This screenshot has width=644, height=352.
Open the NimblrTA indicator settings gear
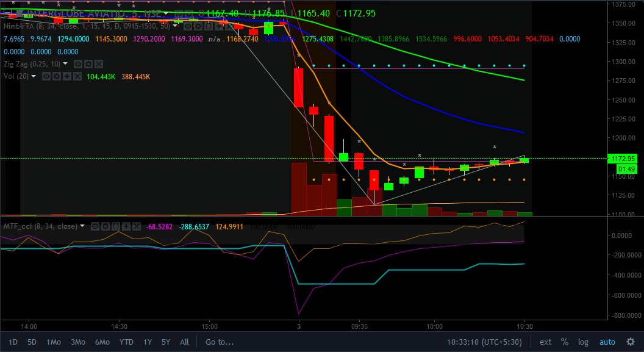(198, 26)
